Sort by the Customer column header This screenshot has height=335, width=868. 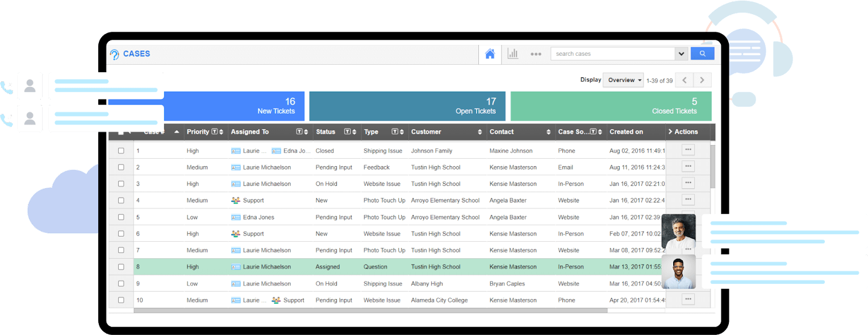[x=426, y=132]
